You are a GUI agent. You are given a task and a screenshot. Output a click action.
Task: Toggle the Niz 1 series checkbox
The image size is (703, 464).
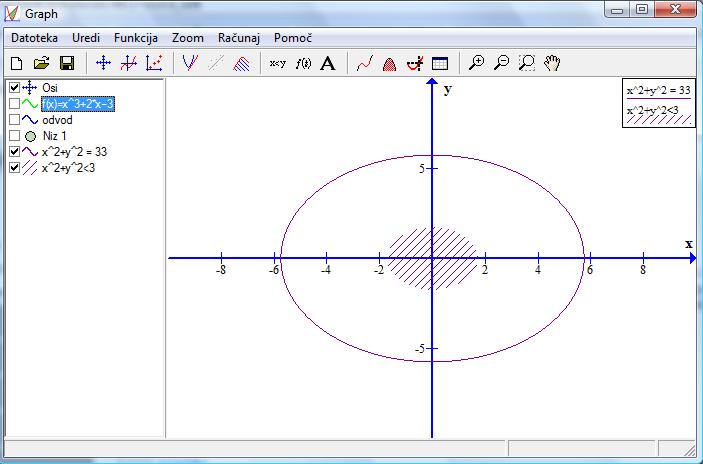(x=14, y=136)
